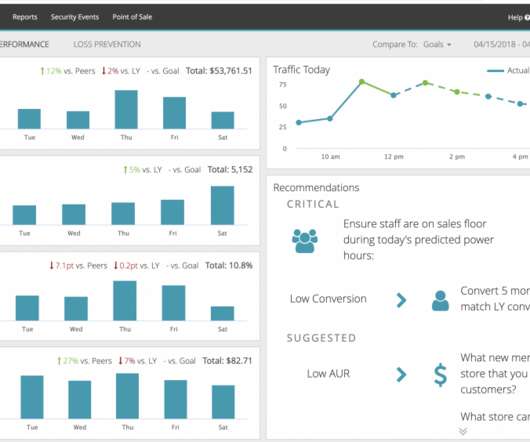
Task: Expand recommendations with the double-chevron down arrow
Action: click(463, 431)
